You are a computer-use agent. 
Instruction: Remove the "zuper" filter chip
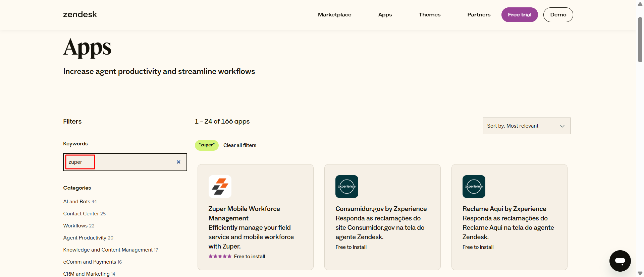click(207, 145)
